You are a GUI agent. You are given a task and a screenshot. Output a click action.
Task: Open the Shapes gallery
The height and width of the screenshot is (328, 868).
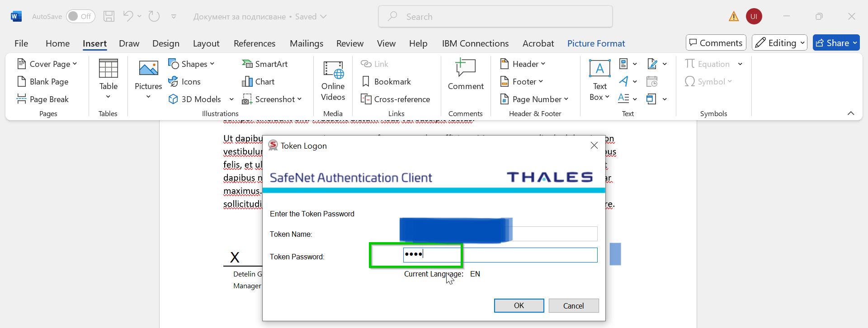[x=191, y=64]
